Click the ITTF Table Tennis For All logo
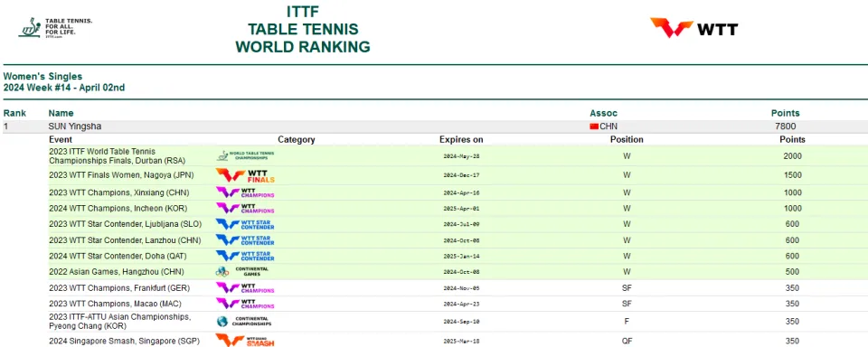The height and width of the screenshot is (347, 868). click(55, 27)
